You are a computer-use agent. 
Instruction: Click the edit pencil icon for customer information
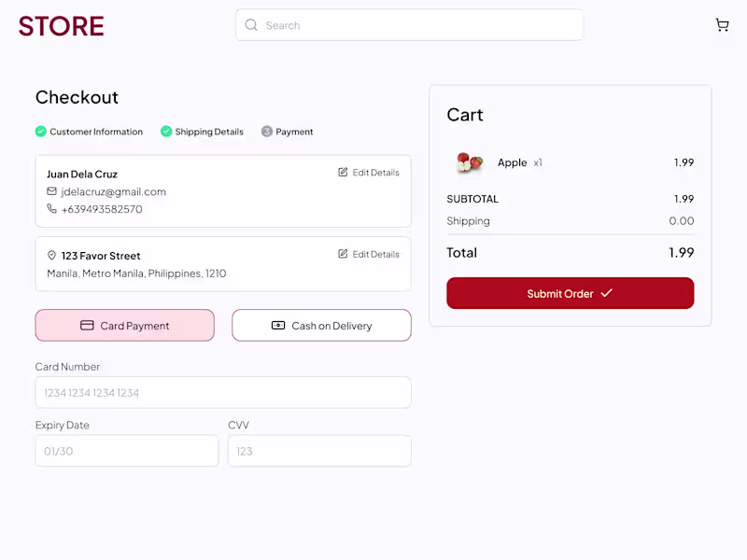pos(343,172)
